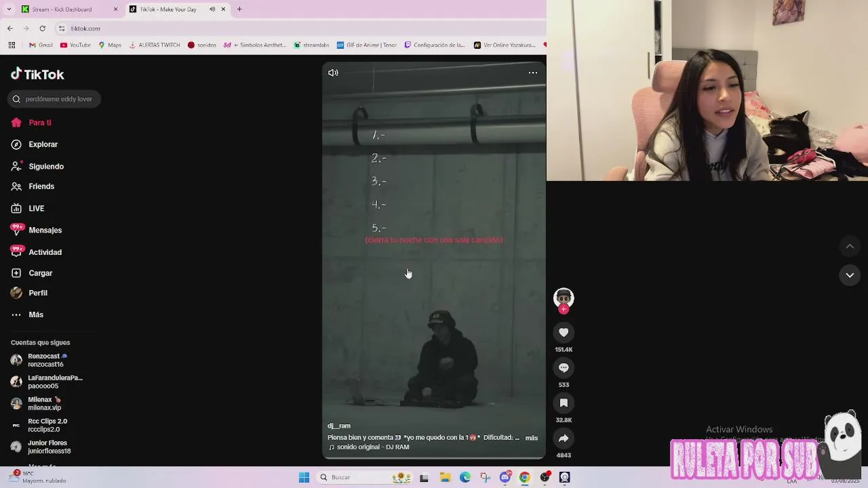Open LaFaranduleraPa... followed account
The width and height of the screenshot is (868, 488).
tap(47, 382)
